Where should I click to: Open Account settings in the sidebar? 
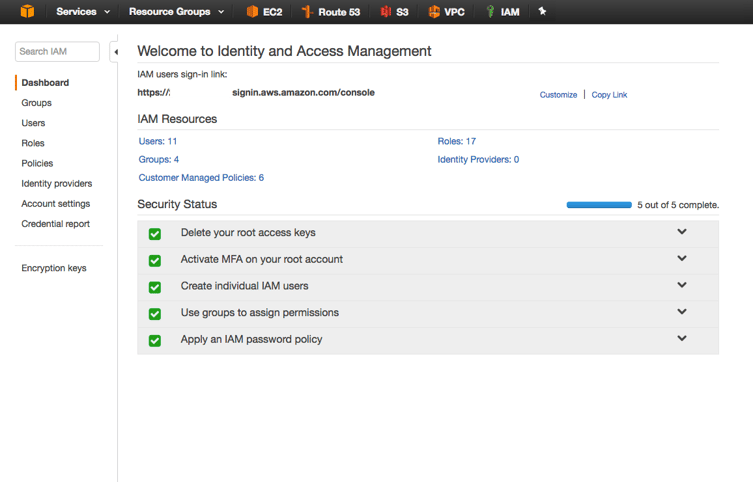(56, 204)
